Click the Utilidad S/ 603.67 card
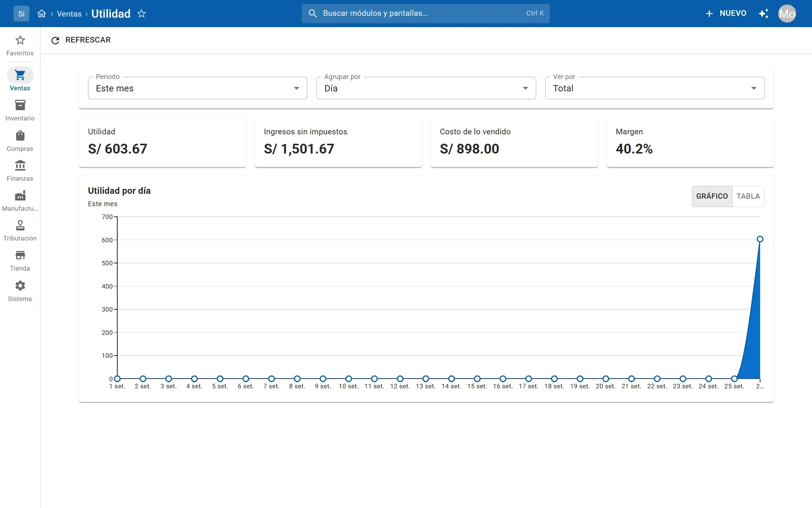The image size is (812, 508). [162, 142]
